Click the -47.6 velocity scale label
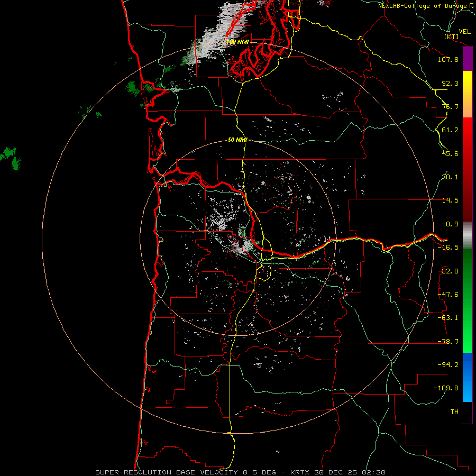This screenshot has width=476, height=476. click(x=448, y=295)
